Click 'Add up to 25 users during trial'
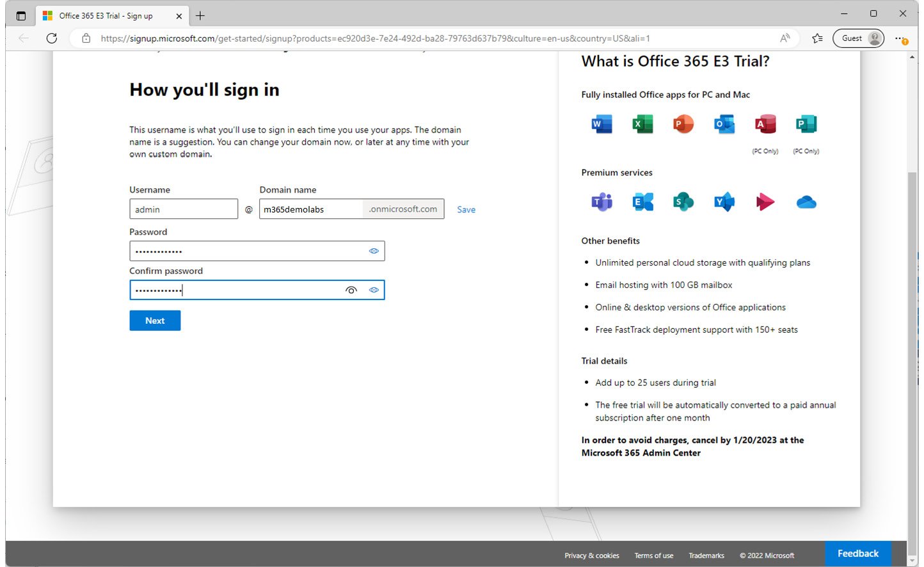Image resolution: width=924 pixels, height=567 pixels. [x=655, y=383]
